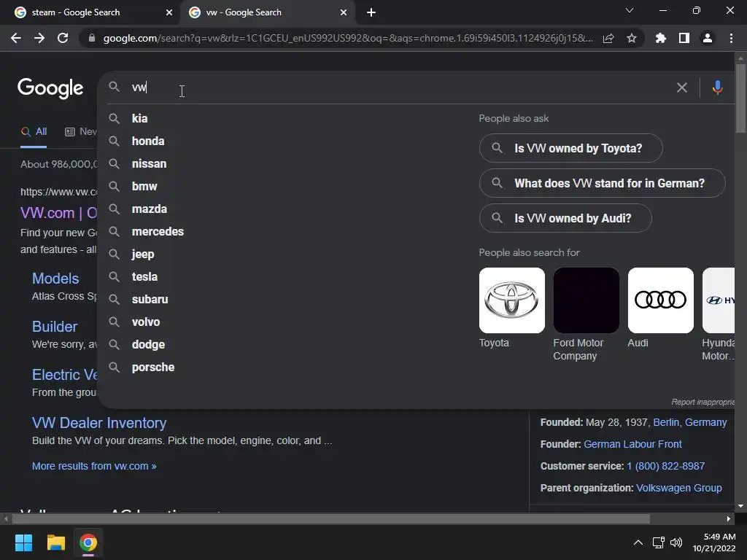This screenshot has width=747, height=560.
Task: Click the share page icon in address bar
Action: pyautogui.click(x=608, y=38)
